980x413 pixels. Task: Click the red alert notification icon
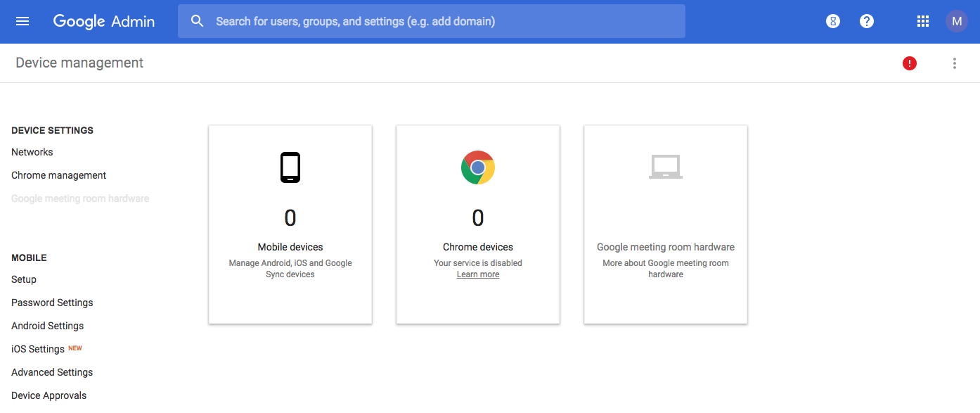pyautogui.click(x=910, y=63)
